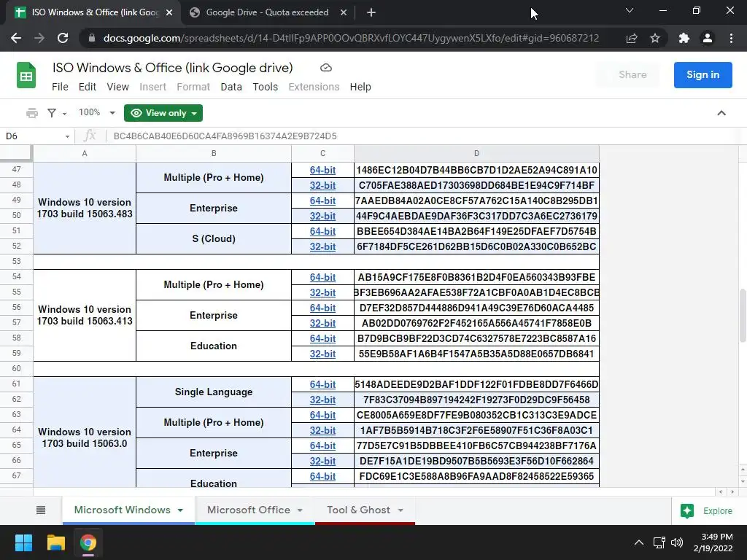Image resolution: width=747 pixels, height=560 pixels.
Task: Open 64-bit link in row 47
Action: tap(322, 170)
